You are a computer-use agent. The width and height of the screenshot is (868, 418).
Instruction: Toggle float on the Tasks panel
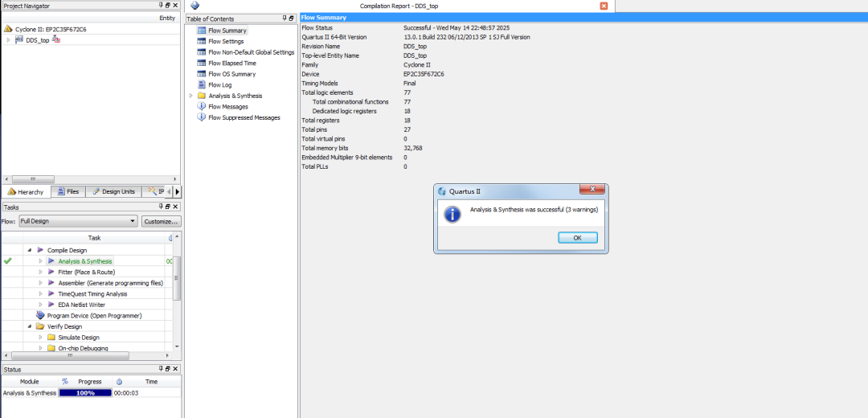[x=167, y=207]
